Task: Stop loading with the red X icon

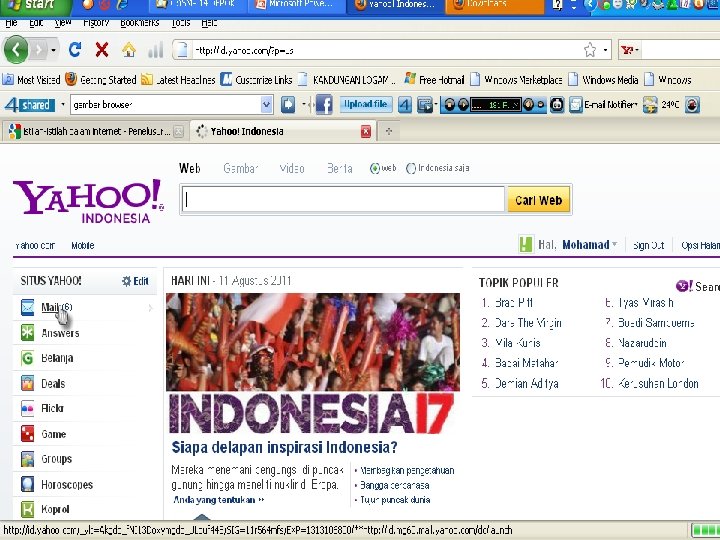Action: tap(101, 50)
